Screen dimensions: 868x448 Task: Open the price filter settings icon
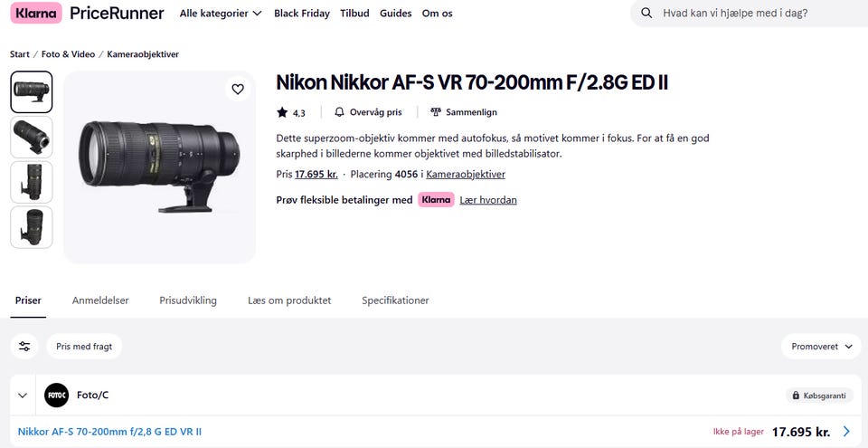point(24,346)
